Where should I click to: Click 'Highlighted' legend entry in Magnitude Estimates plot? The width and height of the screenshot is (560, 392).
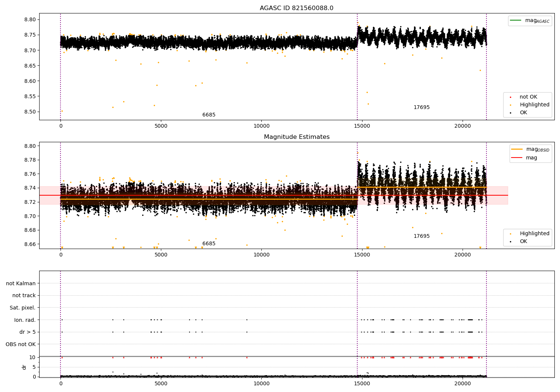tap(534, 234)
